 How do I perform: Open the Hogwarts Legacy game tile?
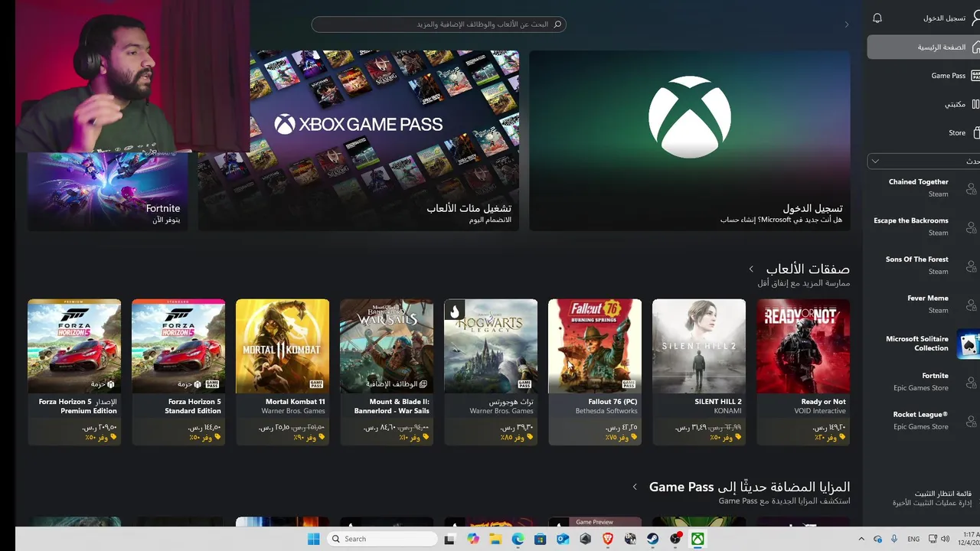coord(491,372)
